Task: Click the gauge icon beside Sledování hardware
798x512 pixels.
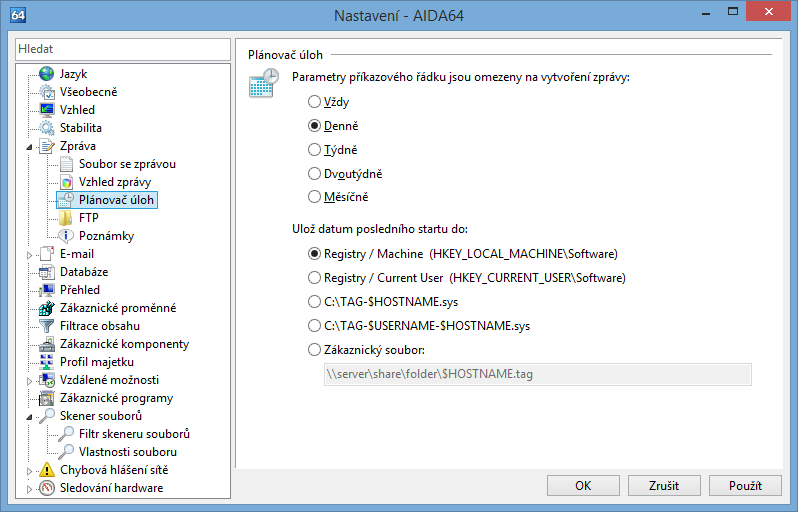Action: click(x=47, y=488)
